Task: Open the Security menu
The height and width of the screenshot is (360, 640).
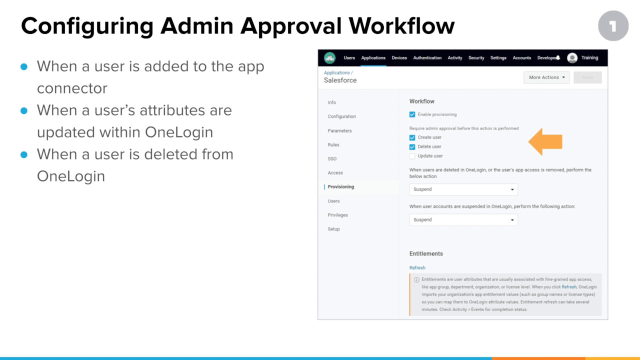Action: [476, 58]
